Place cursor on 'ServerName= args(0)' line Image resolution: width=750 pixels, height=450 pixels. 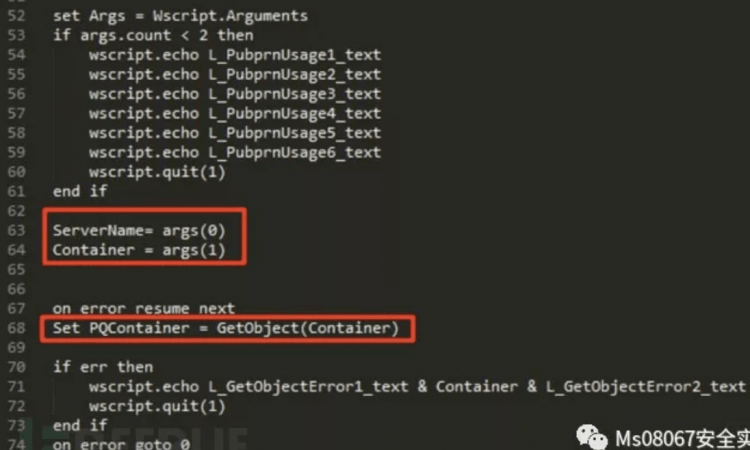pyautogui.click(x=139, y=230)
